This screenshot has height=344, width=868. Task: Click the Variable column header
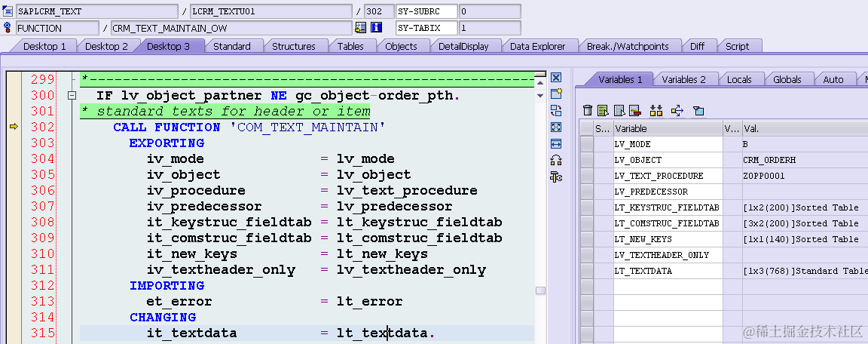pos(668,128)
